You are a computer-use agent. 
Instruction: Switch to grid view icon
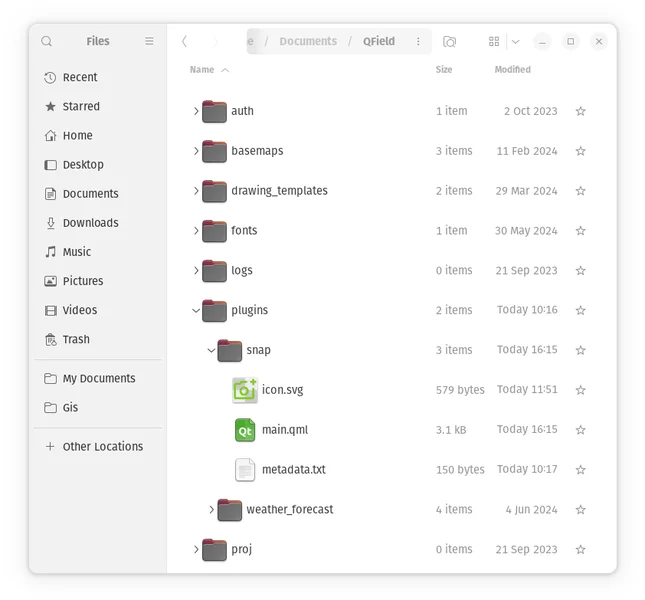click(x=494, y=41)
